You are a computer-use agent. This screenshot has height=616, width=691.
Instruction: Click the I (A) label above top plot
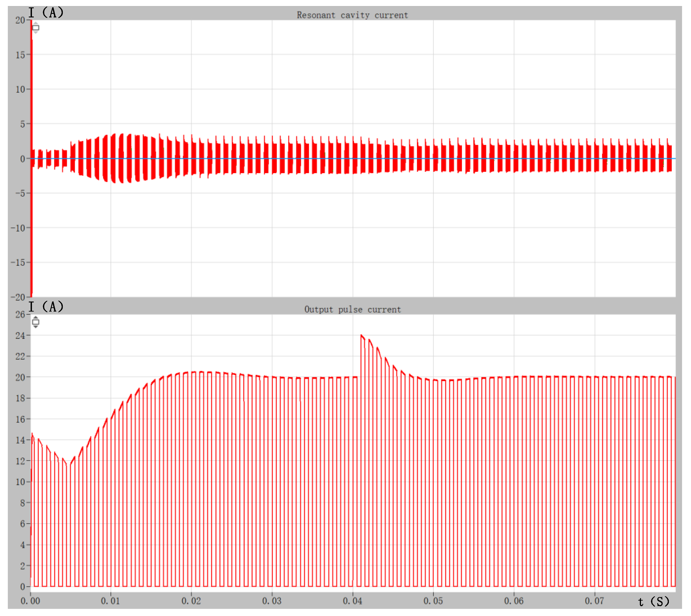tap(46, 13)
